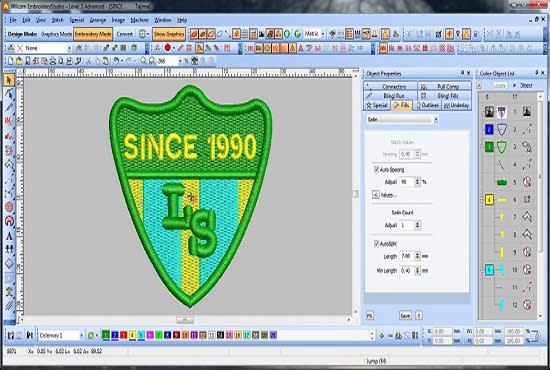Click the New document icon
Screen dimensions: 550x370
point(11,61)
